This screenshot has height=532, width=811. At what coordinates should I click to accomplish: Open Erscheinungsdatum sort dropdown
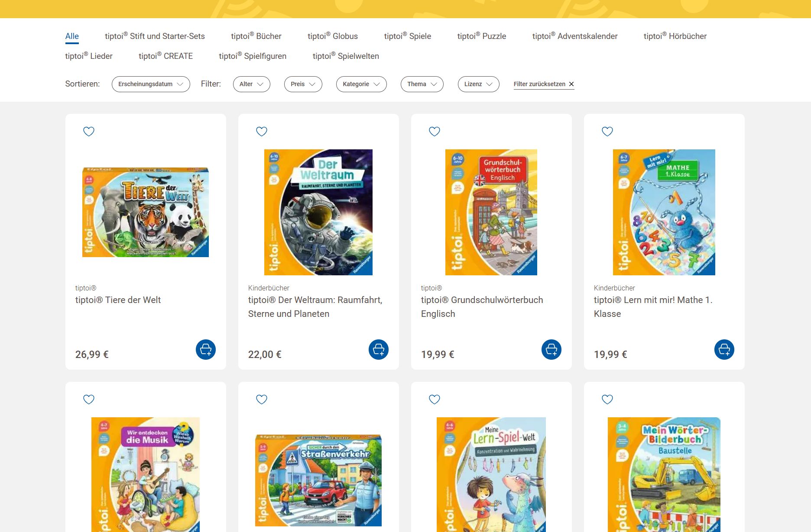click(151, 84)
